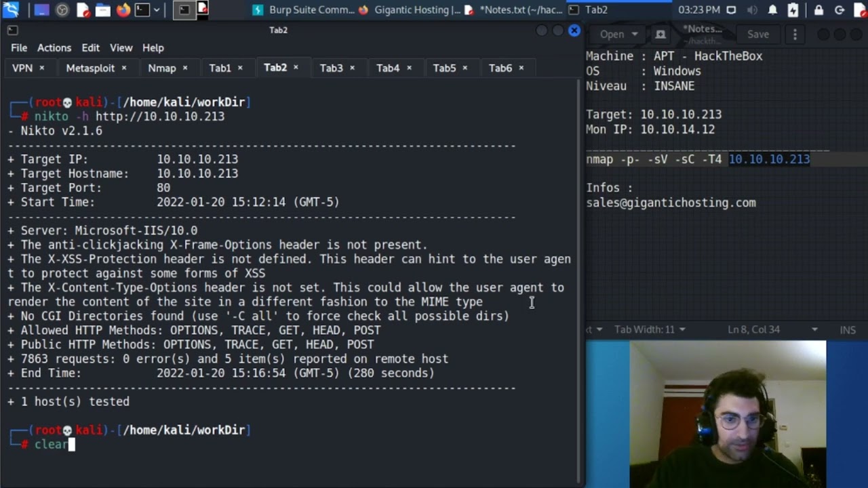Open the Actions menu in terminal
Screen dimensions: 868x488
tap(54, 47)
